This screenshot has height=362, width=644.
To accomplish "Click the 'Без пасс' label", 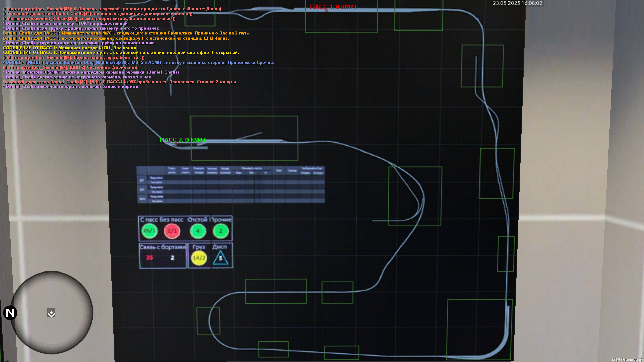I will (x=171, y=220).
